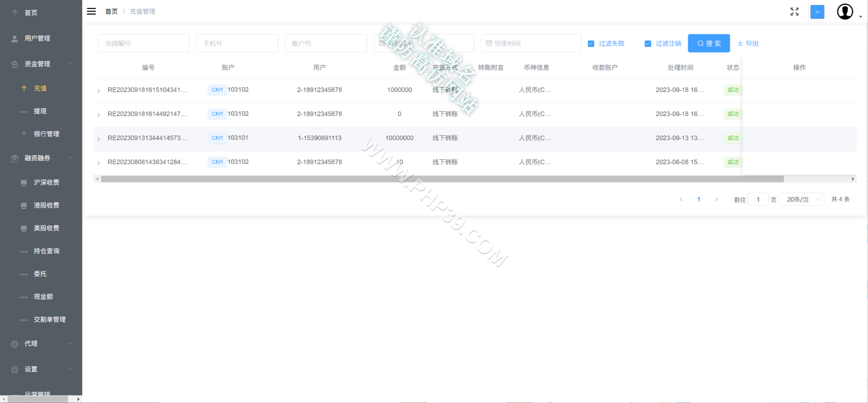Focus the 充值编号 input field
868x403 pixels.
tap(143, 43)
